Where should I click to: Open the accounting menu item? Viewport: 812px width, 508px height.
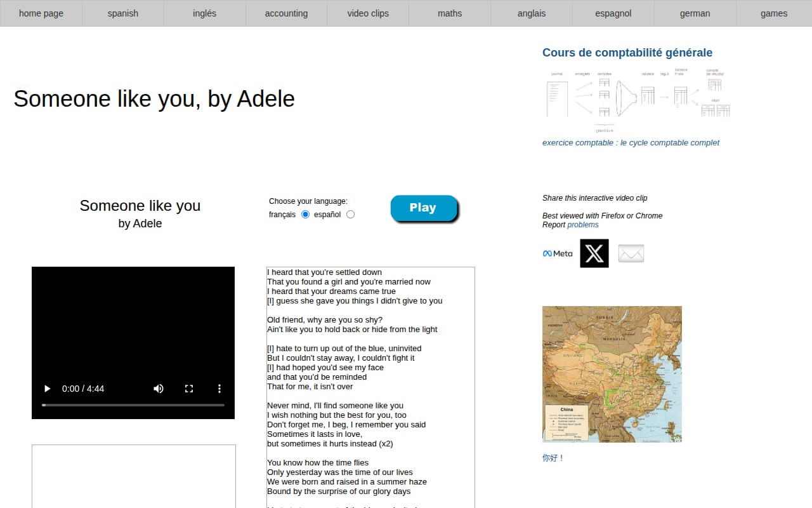point(286,13)
